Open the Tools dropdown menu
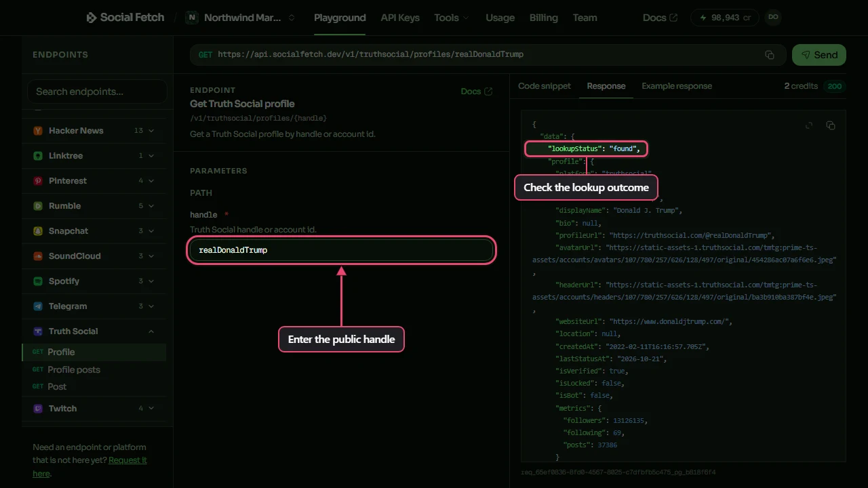The height and width of the screenshot is (488, 868). click(x=452, y=18)
